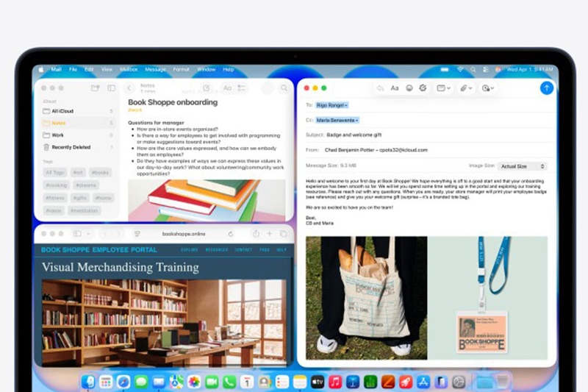Click the Safari page reader icon
588x392 pixels.
[137, 234]
